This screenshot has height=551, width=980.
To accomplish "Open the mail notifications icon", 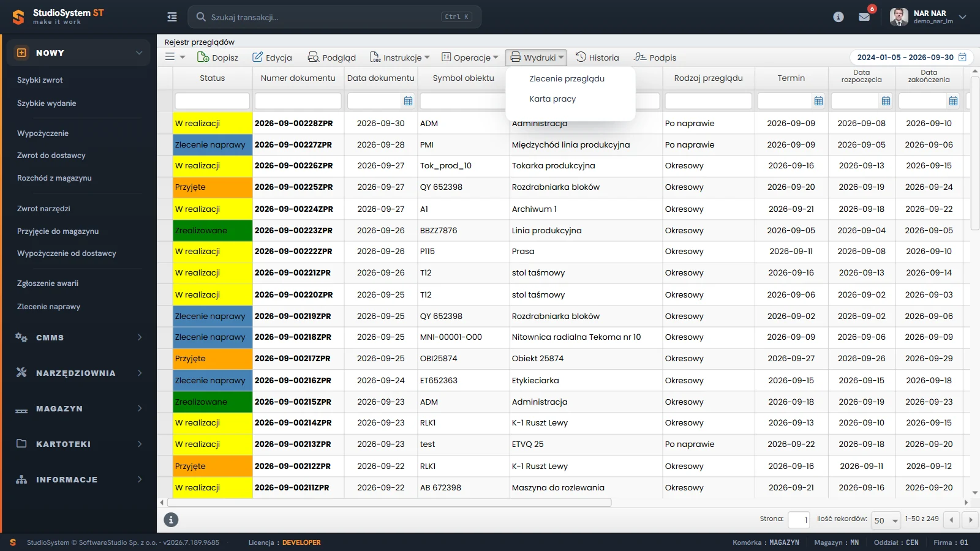I will 864,17.
